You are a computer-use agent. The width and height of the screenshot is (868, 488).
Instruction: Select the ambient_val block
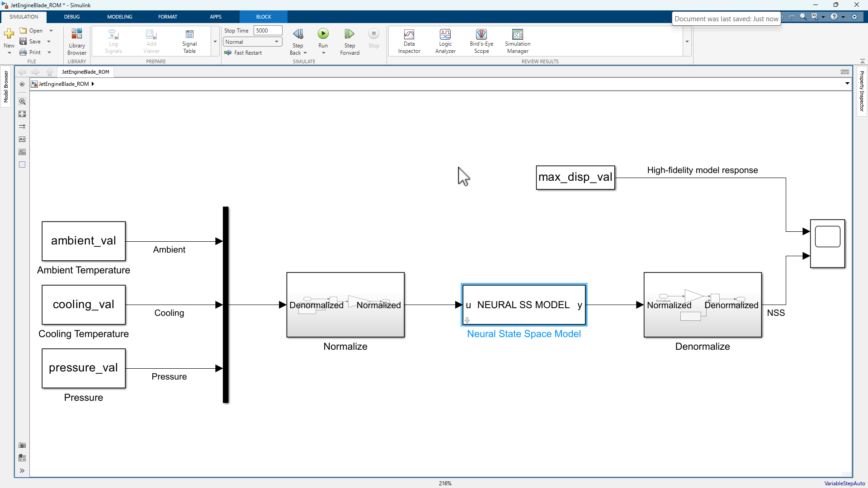(x=84, y=241)
